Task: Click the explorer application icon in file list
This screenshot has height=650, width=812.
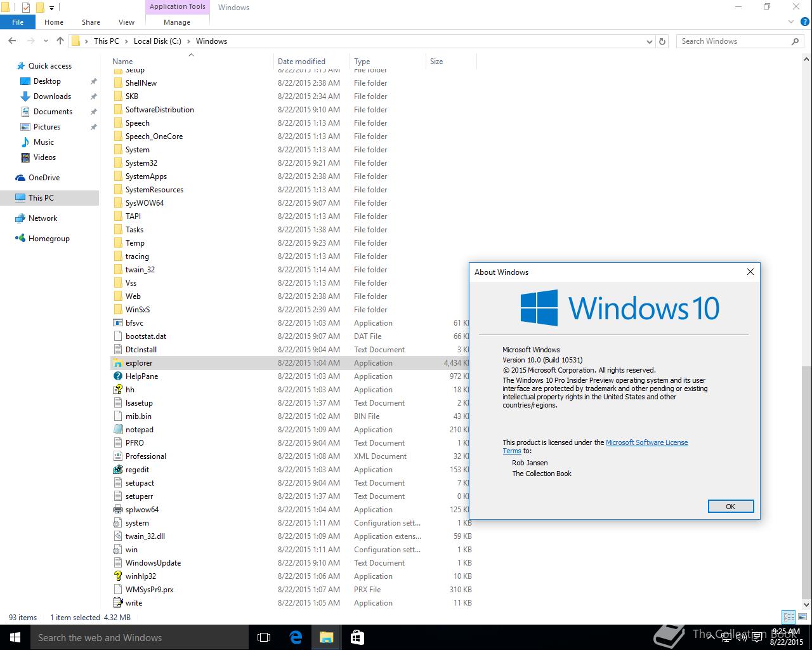Action: (x=118, y=363)
